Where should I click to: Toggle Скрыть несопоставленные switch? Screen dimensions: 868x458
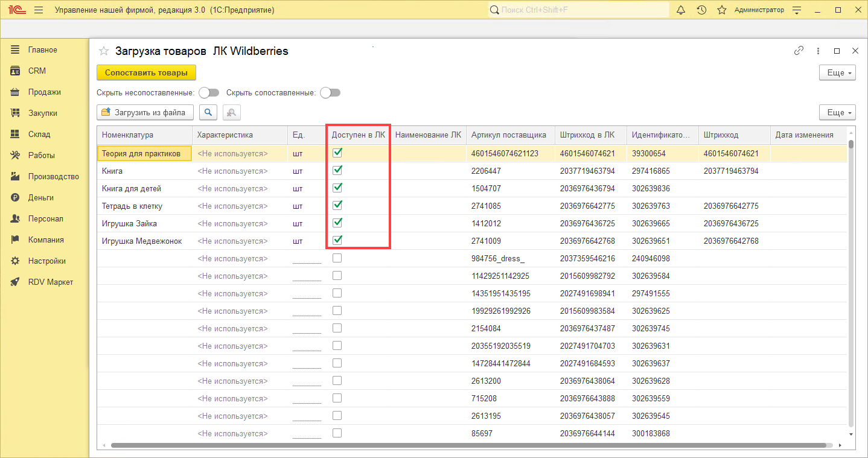209,93
